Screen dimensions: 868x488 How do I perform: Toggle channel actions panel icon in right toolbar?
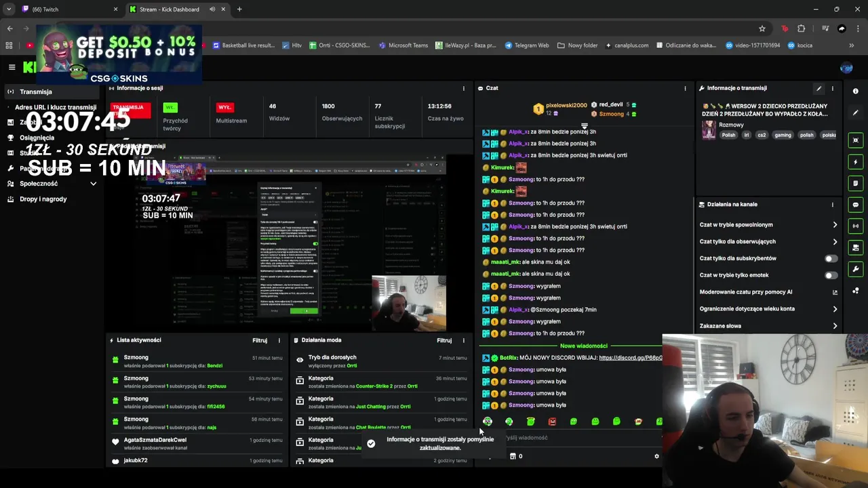[x=856, y=247]
